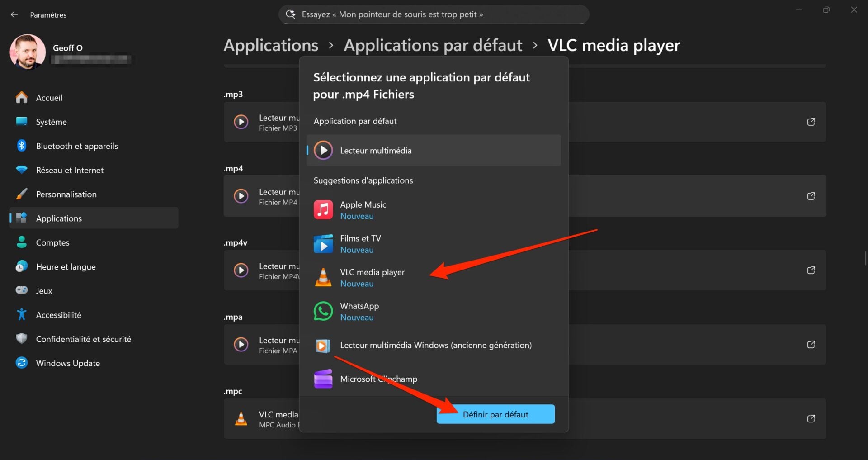Choose Films et TV in suggestions
This screenshot has height=460, width=868.
pos(434,244)
